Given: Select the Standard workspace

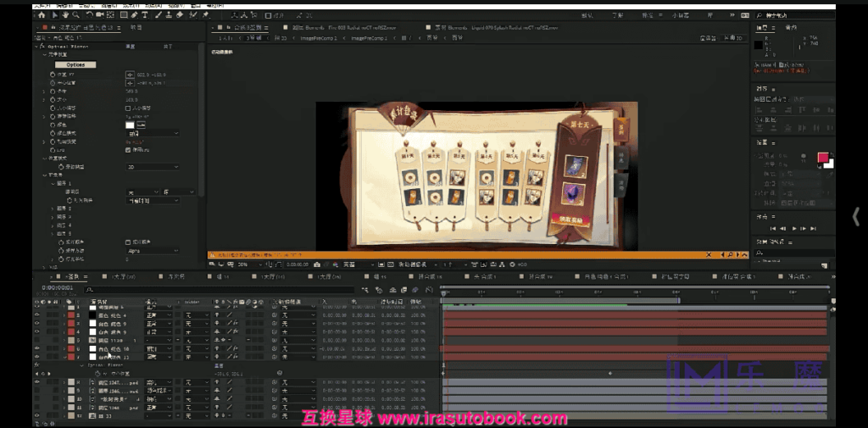Looking at the screenshot, I should point(647,15).
